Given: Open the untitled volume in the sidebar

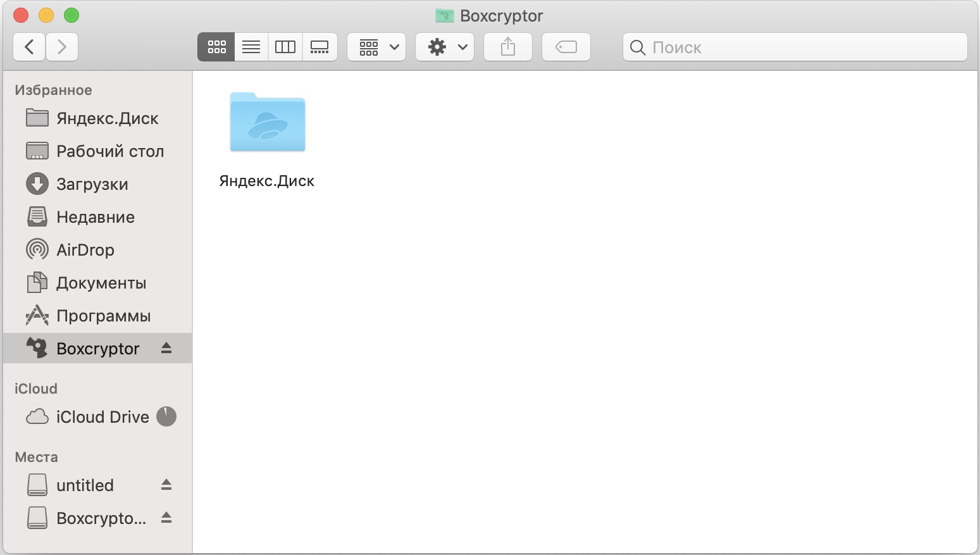Looking at the screenshot, I should (x=97, y=485).
